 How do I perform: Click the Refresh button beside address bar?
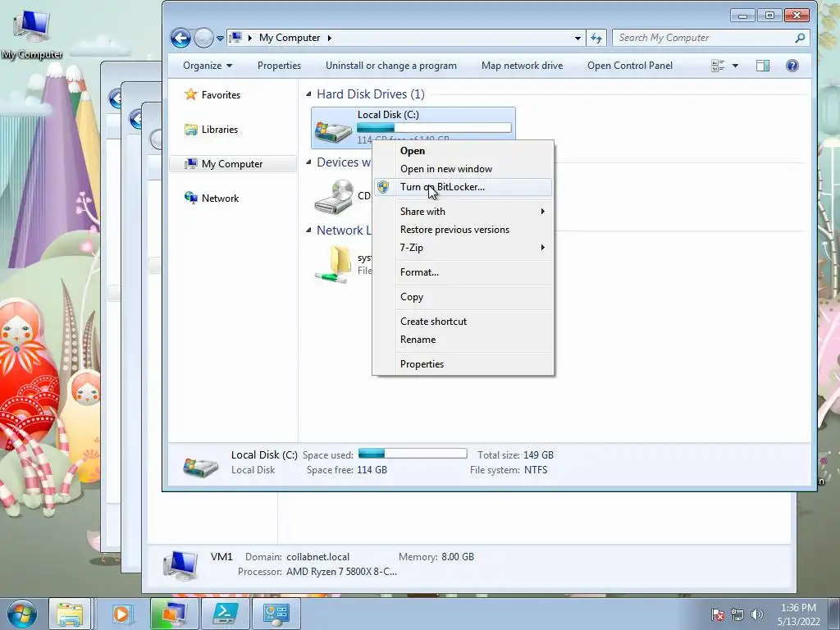click(x=596, y=38)
